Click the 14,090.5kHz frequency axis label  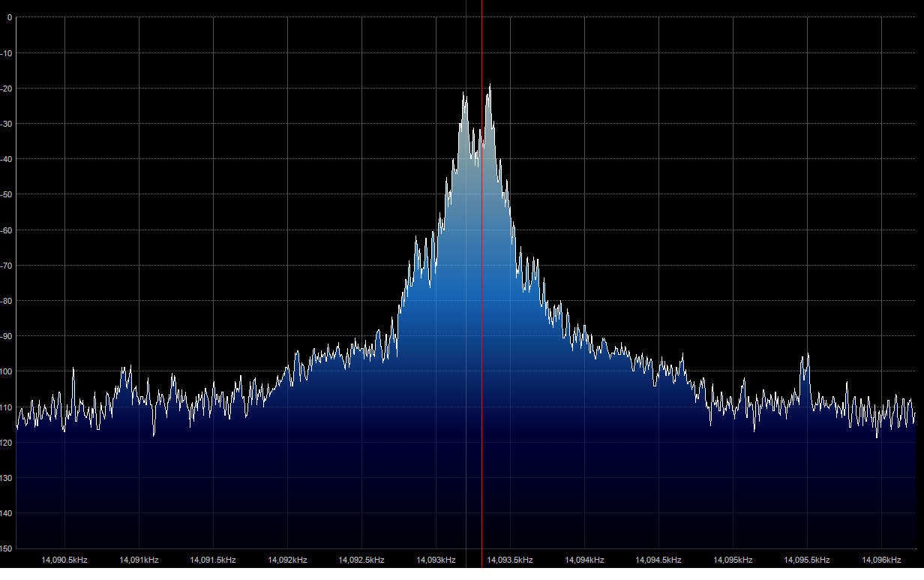(x=64, y=560)
